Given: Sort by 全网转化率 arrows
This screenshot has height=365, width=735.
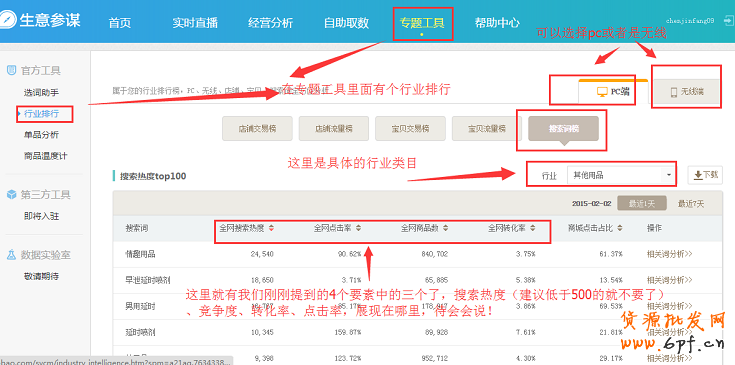Looking at the screenshot, I should pyautogui.click(x=532, y=228).
